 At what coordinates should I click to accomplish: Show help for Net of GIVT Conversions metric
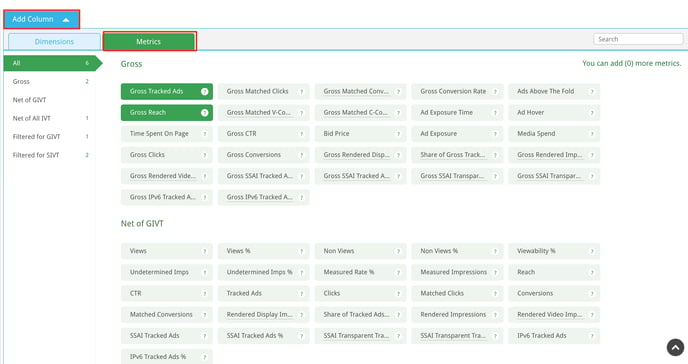(592, 293)
